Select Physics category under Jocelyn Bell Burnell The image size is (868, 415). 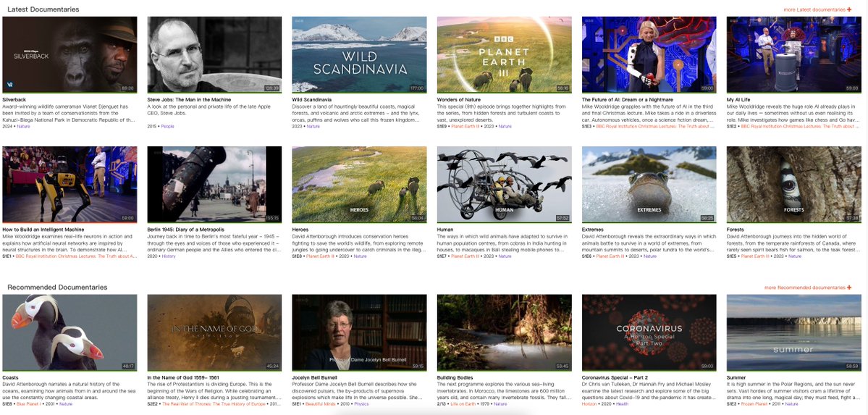point(361,404)
